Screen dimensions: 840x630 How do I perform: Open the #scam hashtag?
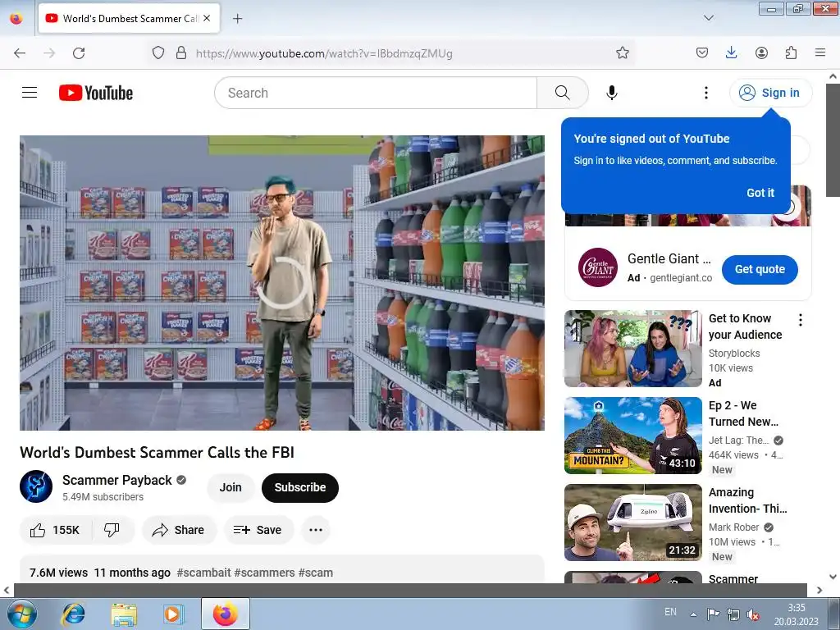click(316, 573)
